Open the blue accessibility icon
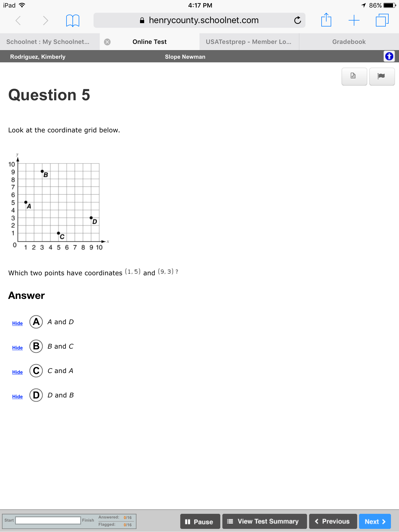Screen dimensions: 399x532 click(389, 56)
